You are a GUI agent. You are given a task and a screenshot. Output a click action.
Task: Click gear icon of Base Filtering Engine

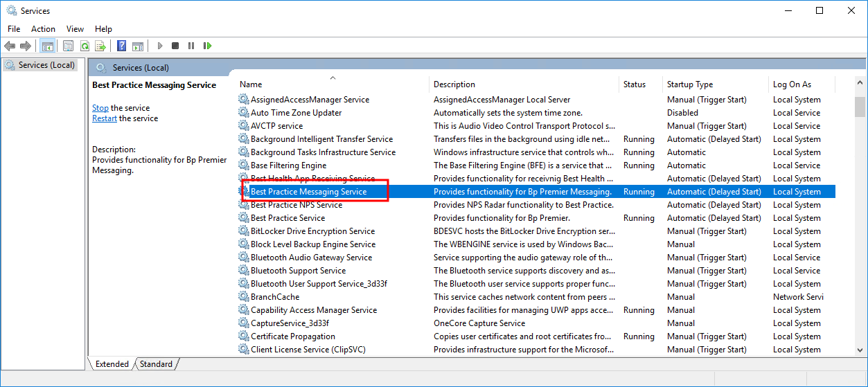(x=244, y=165)
